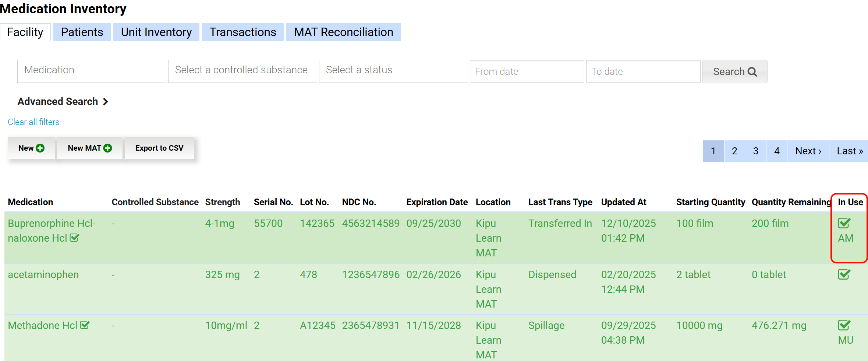868x361 pixels.
Task: Click check icon beside Buprenorphine Hcl-naloxone Hcl
Action: pos(74,238)
